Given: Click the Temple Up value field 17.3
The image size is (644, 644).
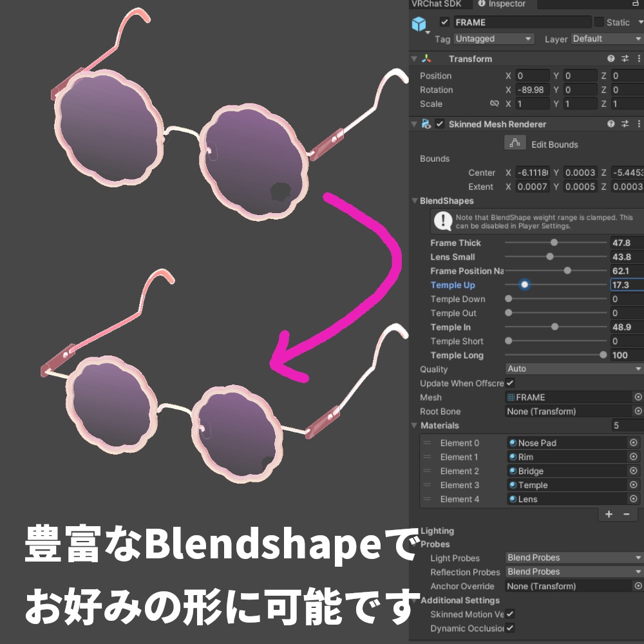Looking at the screenshot, I should [x=627, y=285].
